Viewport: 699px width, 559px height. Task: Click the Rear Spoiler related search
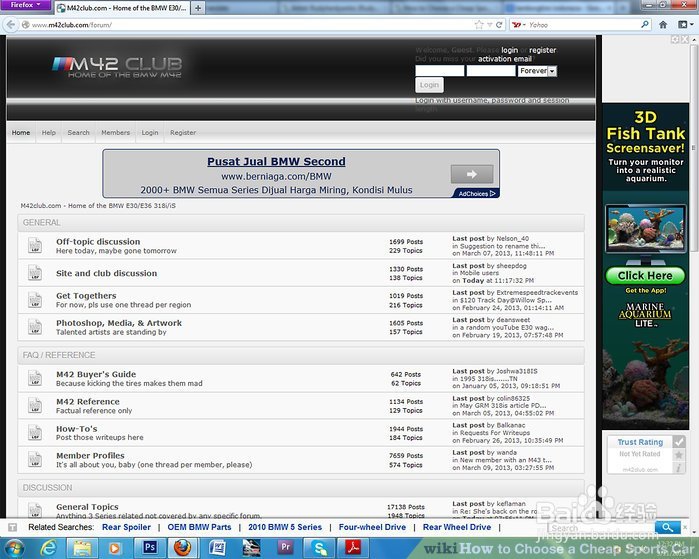127,527
